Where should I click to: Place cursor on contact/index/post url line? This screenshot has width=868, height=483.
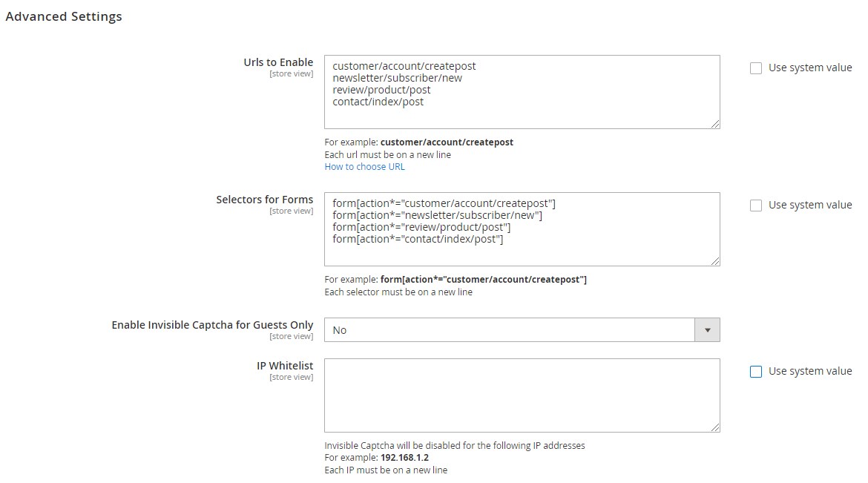coord(378,102)
